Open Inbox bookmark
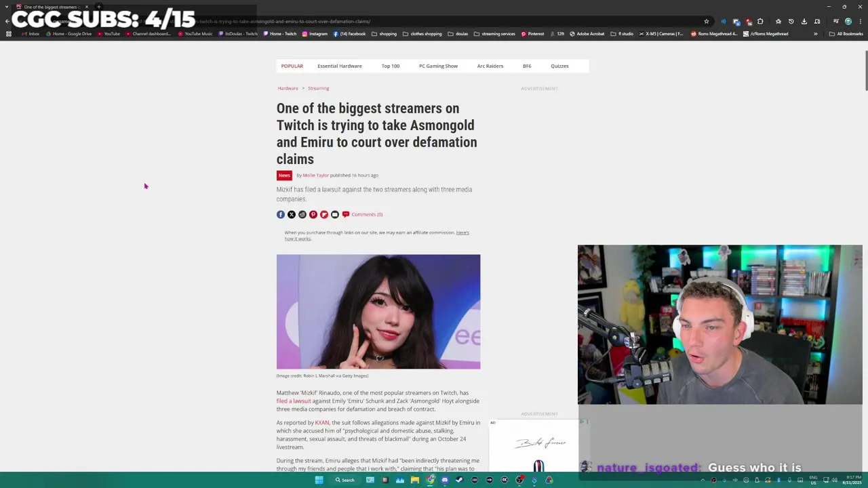The height and width of the screenshot is (488, 868). pyautogui.click(x=31, y=34)
